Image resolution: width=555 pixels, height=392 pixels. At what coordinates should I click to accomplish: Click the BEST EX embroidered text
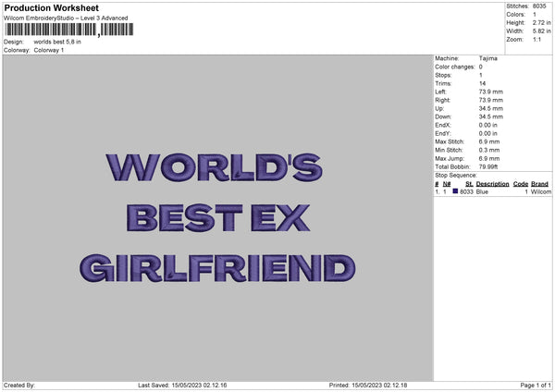pos(218,218)
